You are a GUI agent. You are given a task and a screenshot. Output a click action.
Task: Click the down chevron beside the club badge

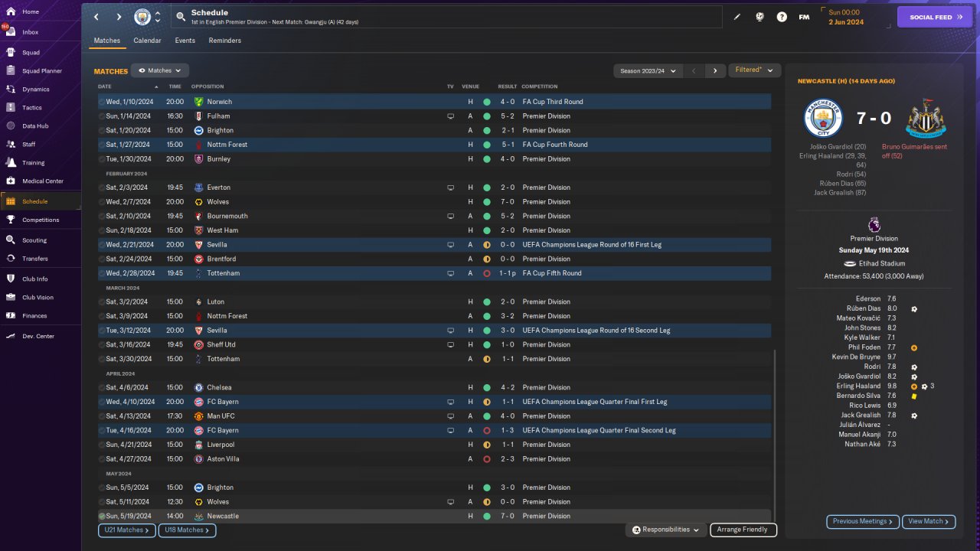(158, 21)
